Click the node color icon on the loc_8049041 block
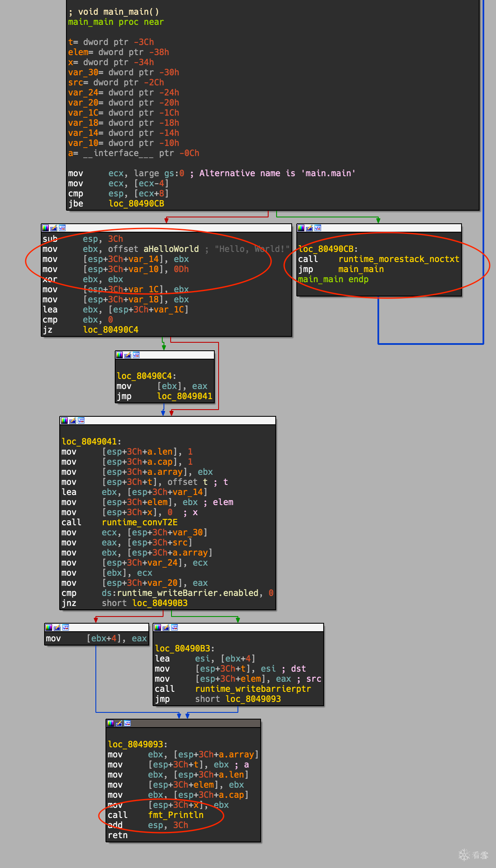 pyautogui.click(x=64, y=421)
